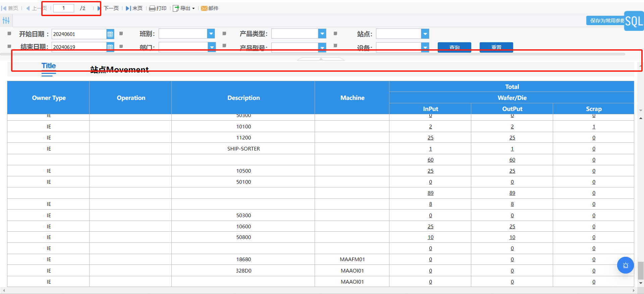The height and width of the screenshot is (294, 644).
Task: Click the 上一页 previous page button
Action: click(36, 8)
